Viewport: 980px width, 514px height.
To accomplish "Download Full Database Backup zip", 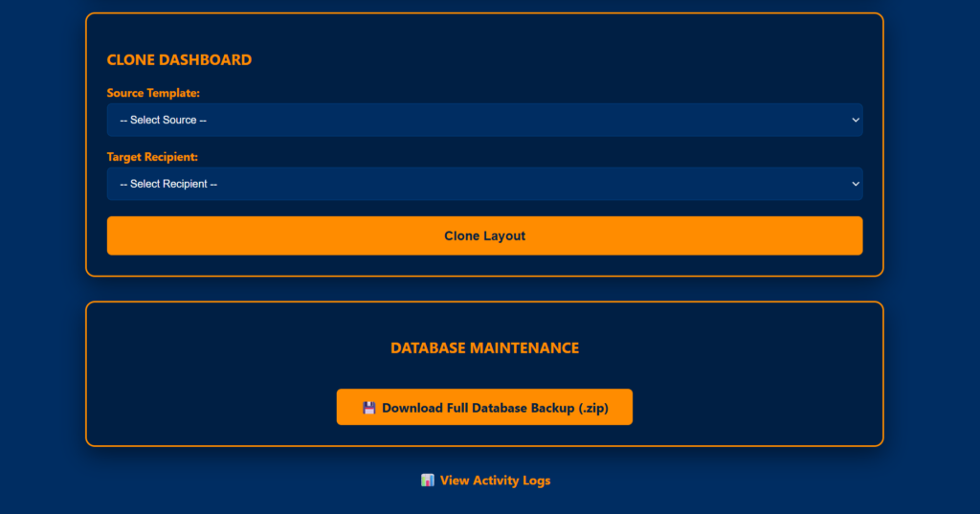I will (484, 408).
